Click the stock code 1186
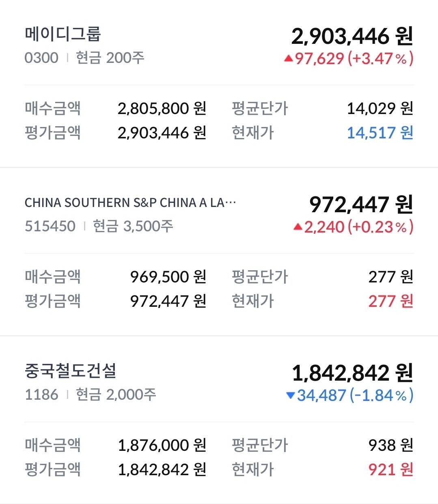 (x=41, y=394)
